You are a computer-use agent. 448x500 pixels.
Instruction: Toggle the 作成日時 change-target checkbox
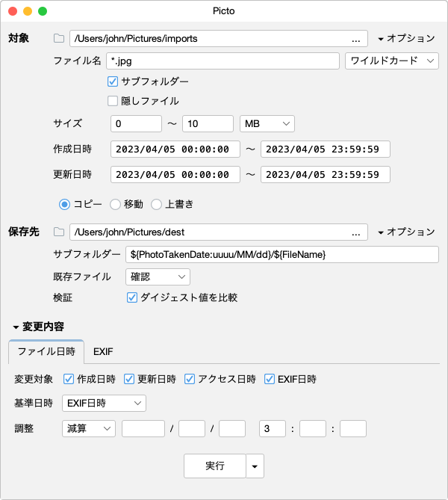click(x=69, y=379)
